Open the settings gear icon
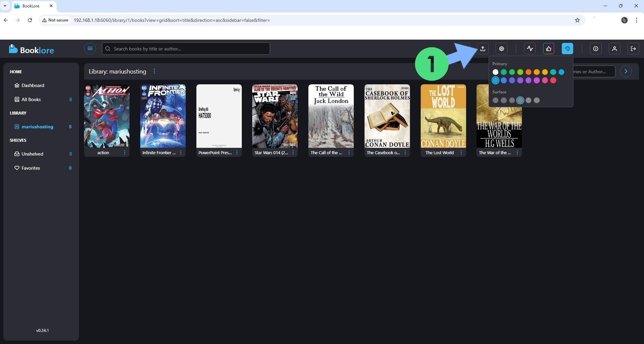 501,49
